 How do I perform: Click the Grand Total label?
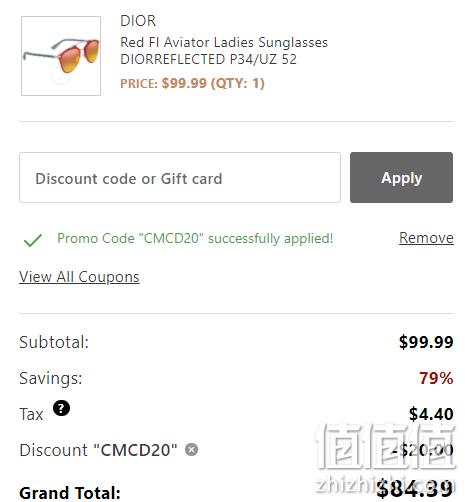(x=70, y=493)
